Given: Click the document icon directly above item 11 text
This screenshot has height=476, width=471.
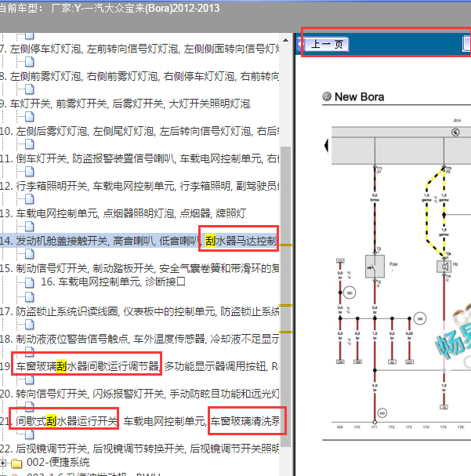Looking at the screenshot, I should (x=30, y=144).
